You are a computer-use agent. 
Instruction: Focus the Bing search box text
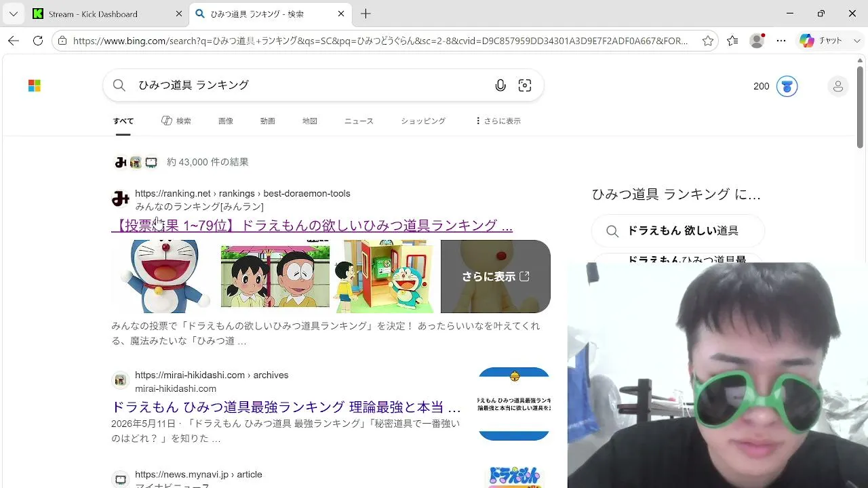(x=194, y=85)
